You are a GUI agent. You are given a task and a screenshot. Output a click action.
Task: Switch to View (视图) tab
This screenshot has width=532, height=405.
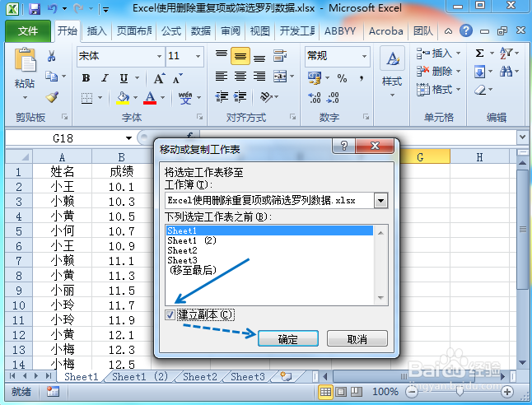pyautogui.click(x=260, y=31)
